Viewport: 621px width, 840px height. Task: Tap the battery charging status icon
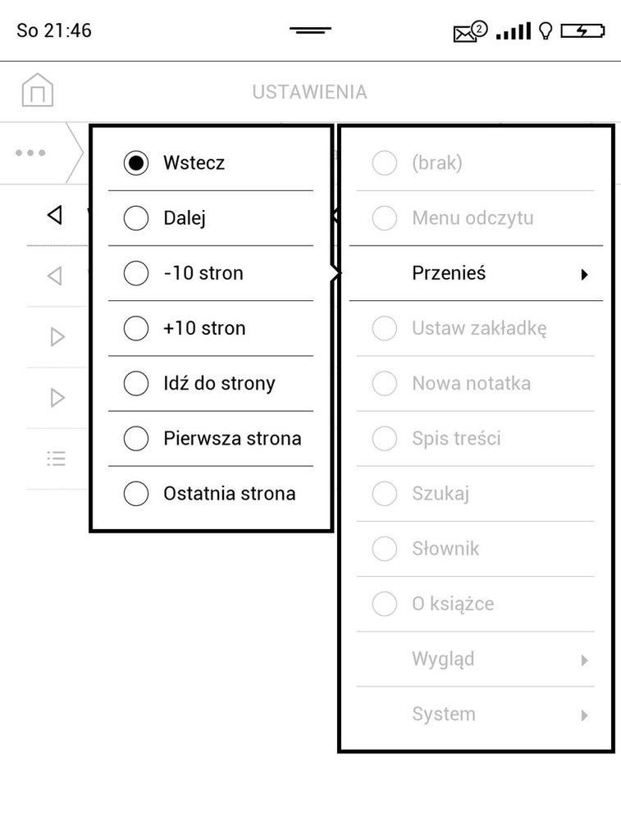(x=582, y=31)
